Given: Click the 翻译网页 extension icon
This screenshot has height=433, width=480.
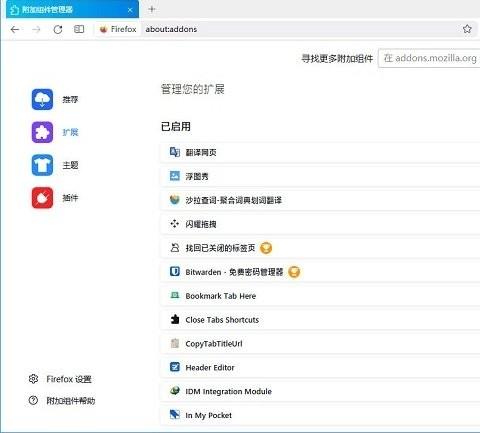Looking at the screenshot, I should (175, 152).
